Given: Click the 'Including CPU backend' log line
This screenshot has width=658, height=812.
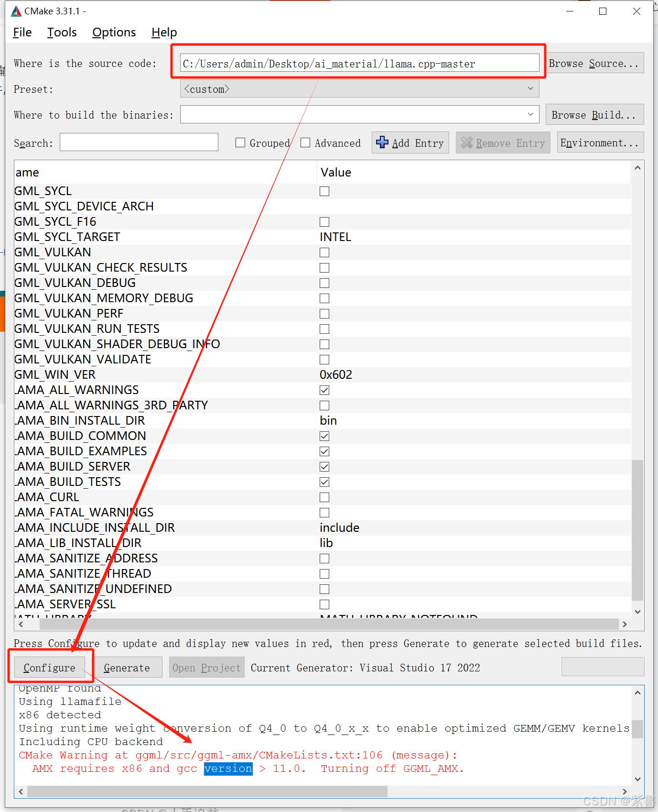Looking at the screenshot, I should pos(91,742).
